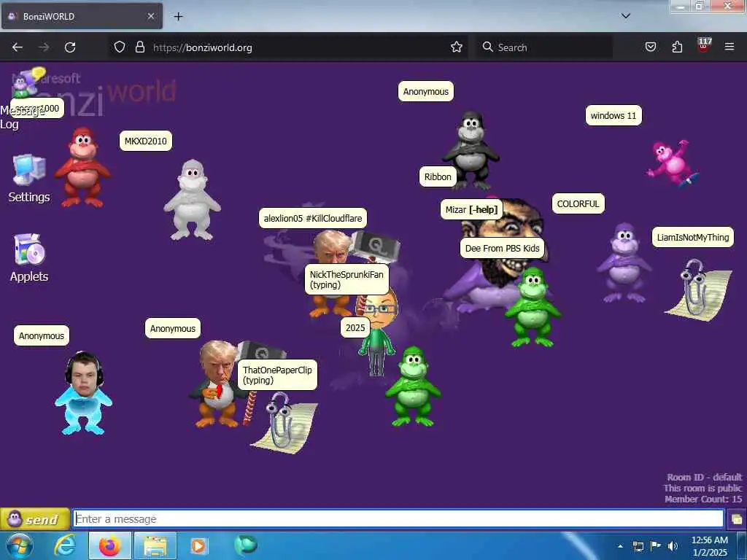Click the alexlion05 #KillCloudflare name tag

tap(313, 218)
